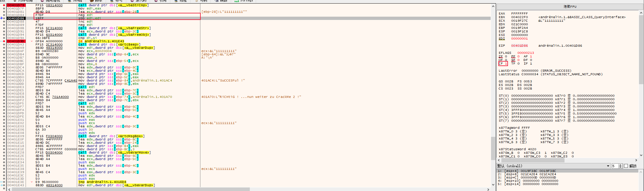Toggle breakpoint dot at address 00401D79

4,5
